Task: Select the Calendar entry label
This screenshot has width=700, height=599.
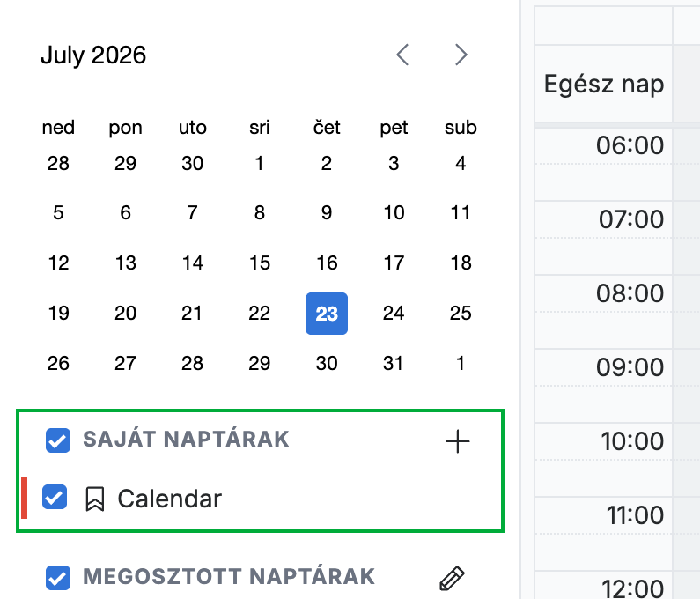Action: pyautogui.click(x=170, y=499)
